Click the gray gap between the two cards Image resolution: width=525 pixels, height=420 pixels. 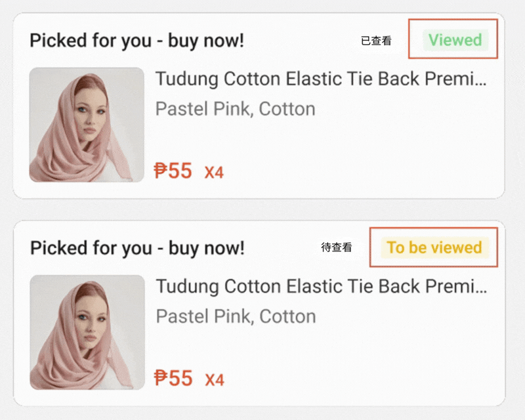pyautogui.click(x=262, y=209)
